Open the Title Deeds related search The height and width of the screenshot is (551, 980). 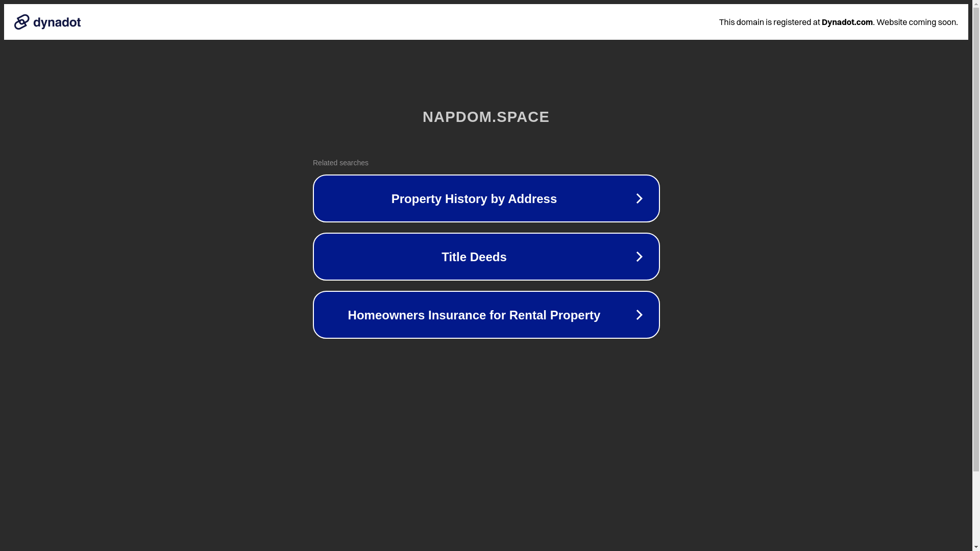(x=474, y=257)
